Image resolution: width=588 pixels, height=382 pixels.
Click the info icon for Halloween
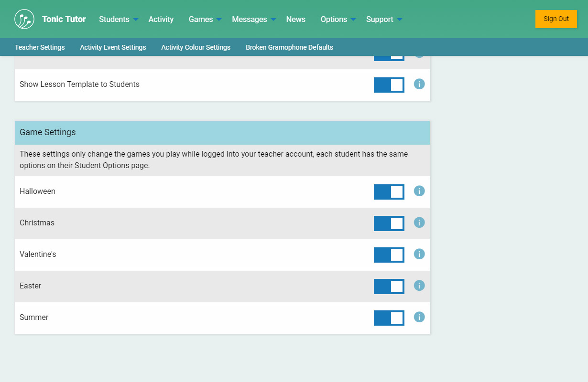(419, 191)
